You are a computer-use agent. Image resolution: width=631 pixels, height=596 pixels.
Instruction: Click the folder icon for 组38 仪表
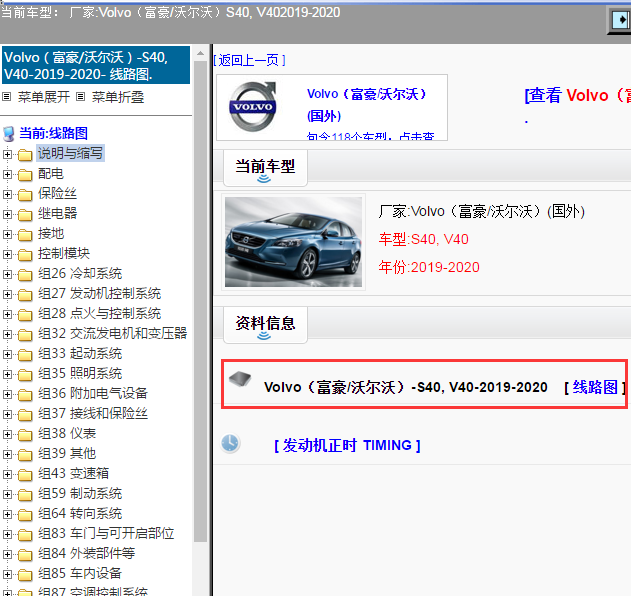click(25, 435)
